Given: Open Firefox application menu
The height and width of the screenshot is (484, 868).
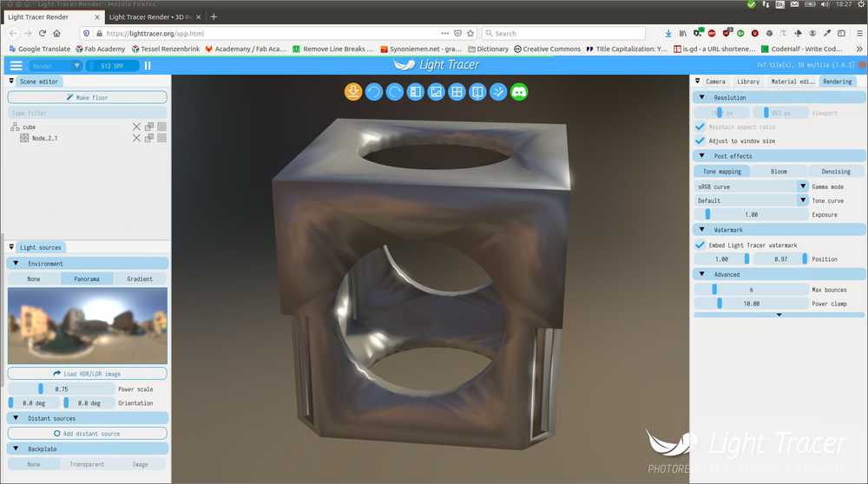Looking at the screenshot, I should coord(859,33).
